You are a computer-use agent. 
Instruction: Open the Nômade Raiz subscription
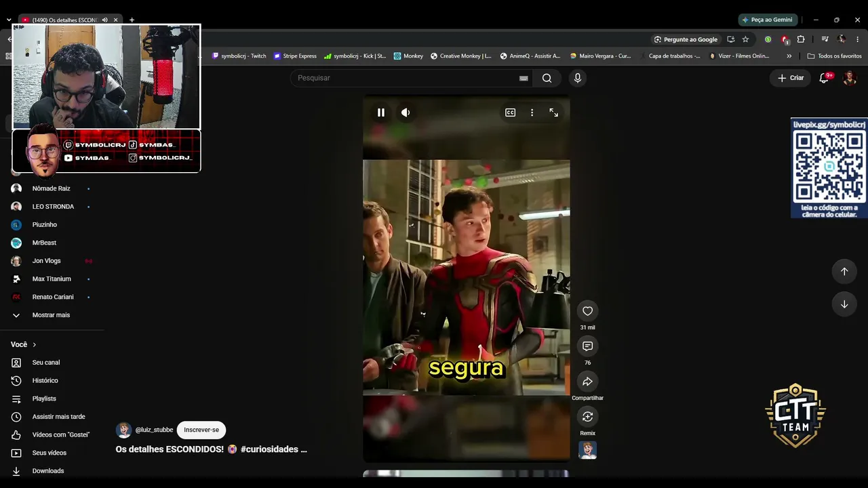tap(52, 188)
